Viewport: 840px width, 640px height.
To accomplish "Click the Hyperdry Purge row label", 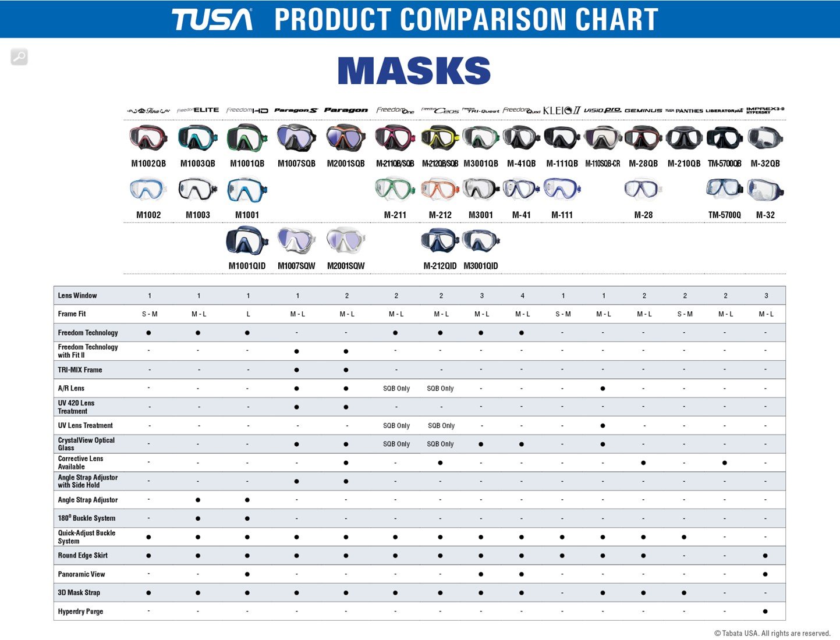I will [80, 611].
